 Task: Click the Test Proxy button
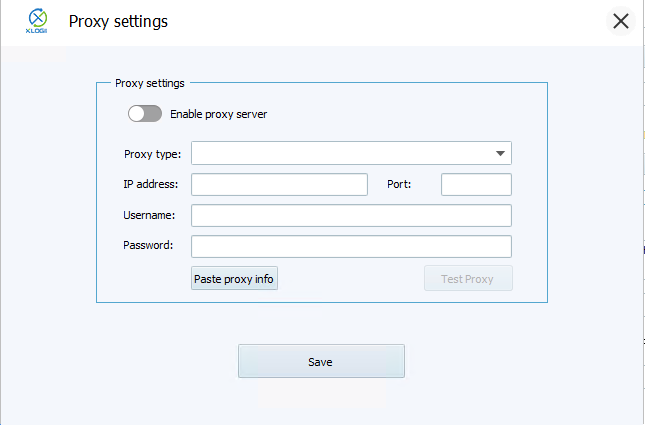(x=468, y=279)
